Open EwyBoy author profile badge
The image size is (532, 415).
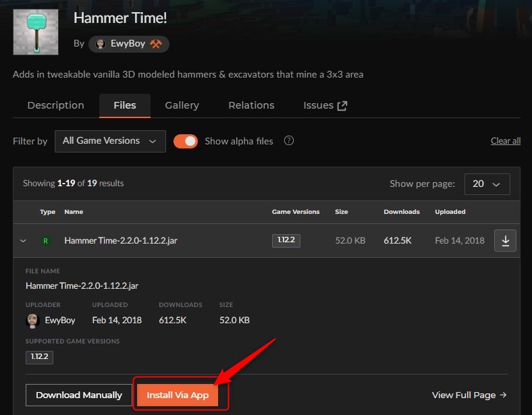point(129,44)
